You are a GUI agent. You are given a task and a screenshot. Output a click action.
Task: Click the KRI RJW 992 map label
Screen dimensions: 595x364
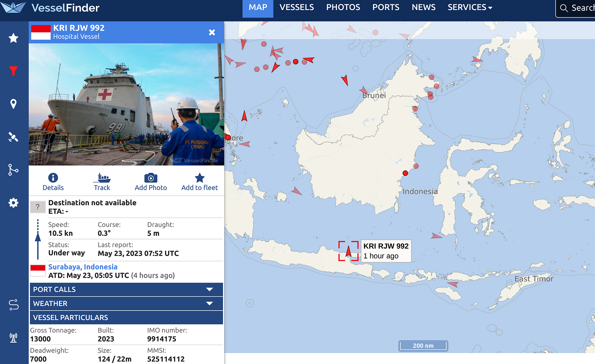coord(386,251)
